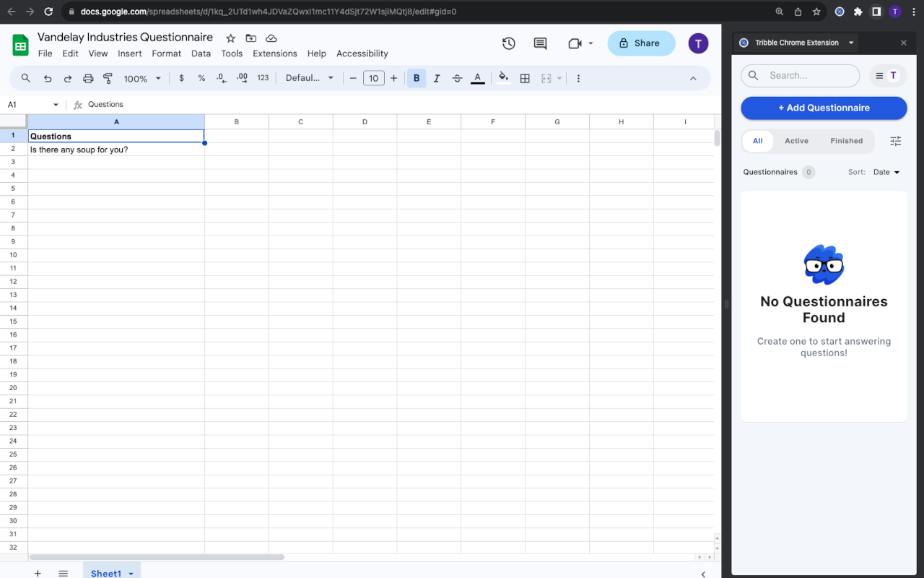Open the three-dot more toolbar options

coord(578,78)
